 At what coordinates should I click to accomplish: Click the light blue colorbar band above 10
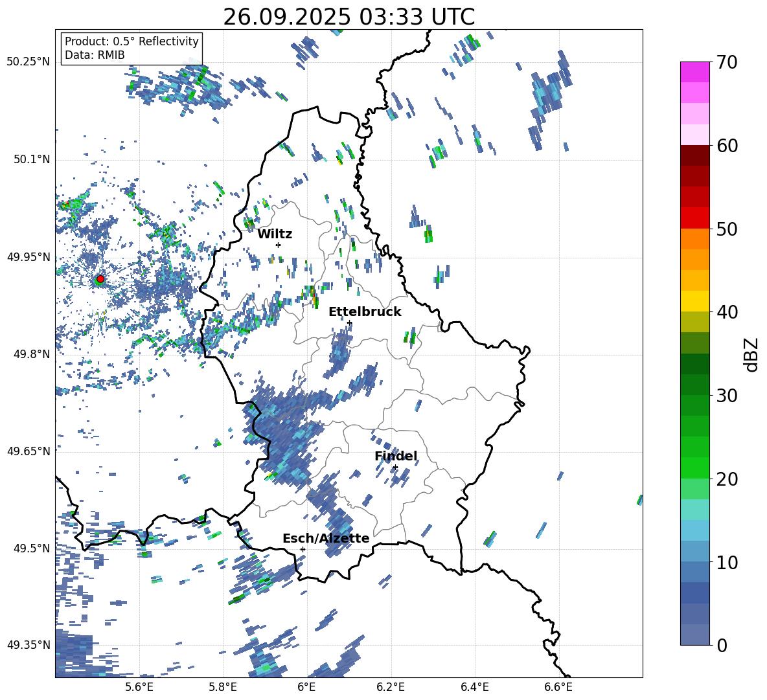click(x=694, y=530)
